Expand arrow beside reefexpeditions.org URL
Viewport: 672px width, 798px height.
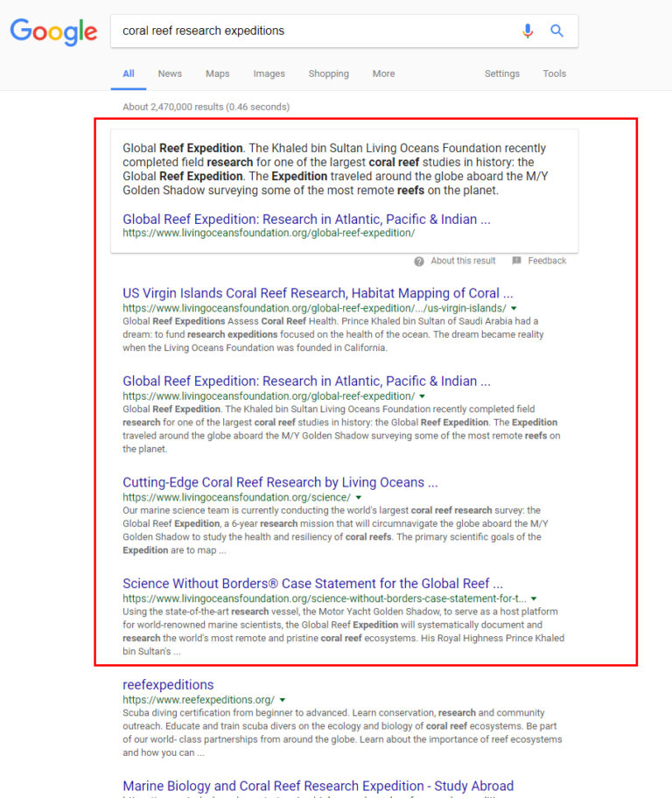(x=283, y=700)
